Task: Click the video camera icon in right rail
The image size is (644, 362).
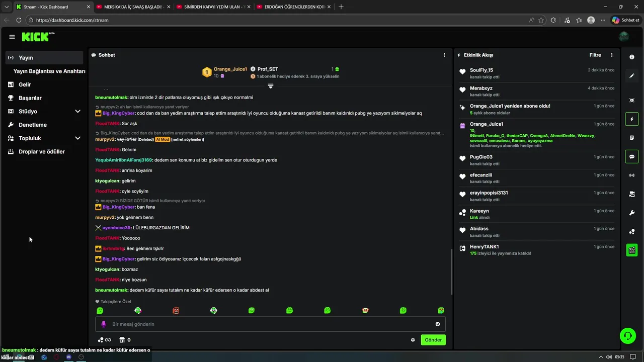Action: point(632,194)
